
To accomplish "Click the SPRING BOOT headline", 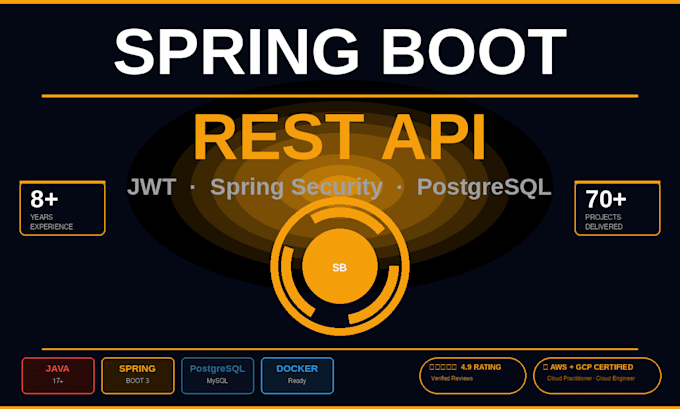I will click(x=340, y=52).
